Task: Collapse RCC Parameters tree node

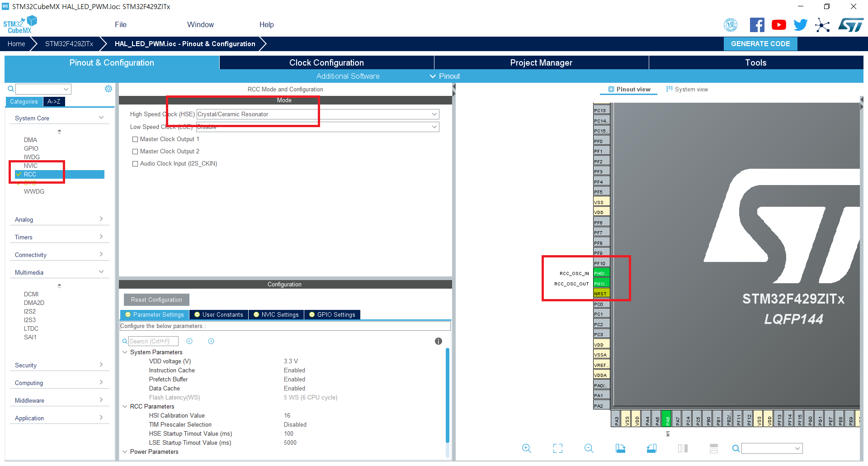Action: [x=125, y=406]
